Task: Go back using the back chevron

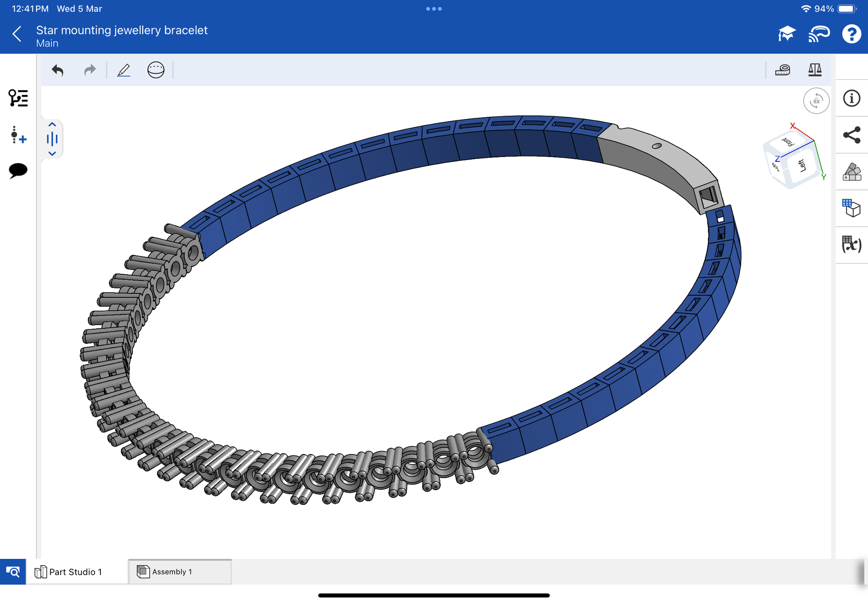Action: click(17, 34)
